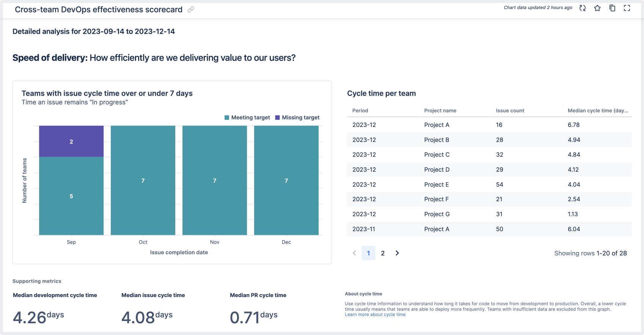Select page 1 of the table
Screen dimensions: 644x335
(368, 253)
